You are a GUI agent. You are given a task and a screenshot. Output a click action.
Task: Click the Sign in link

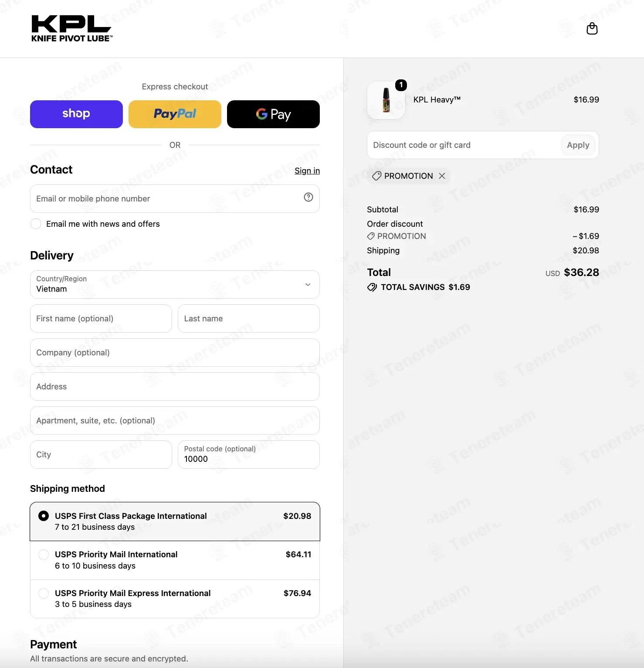307,170
